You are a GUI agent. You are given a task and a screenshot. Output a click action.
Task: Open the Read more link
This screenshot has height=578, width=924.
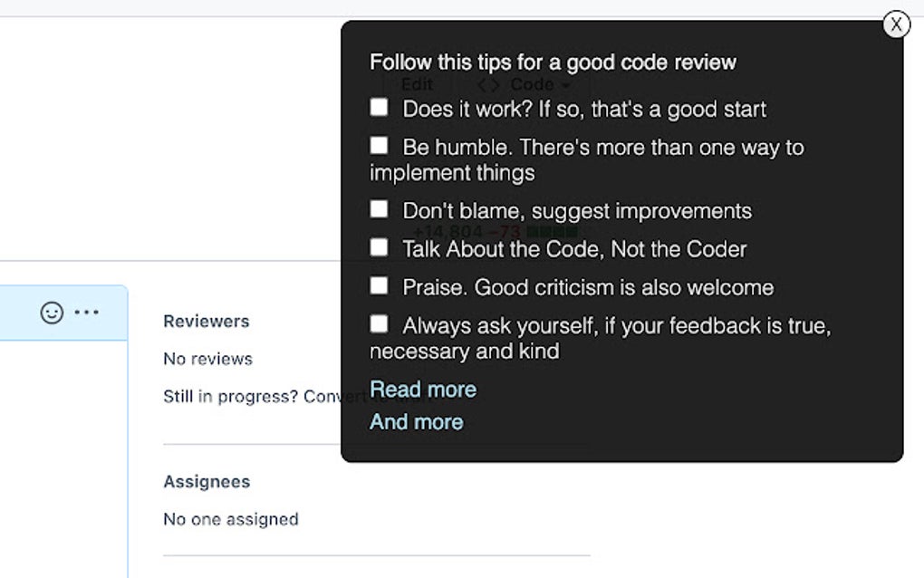422,390
